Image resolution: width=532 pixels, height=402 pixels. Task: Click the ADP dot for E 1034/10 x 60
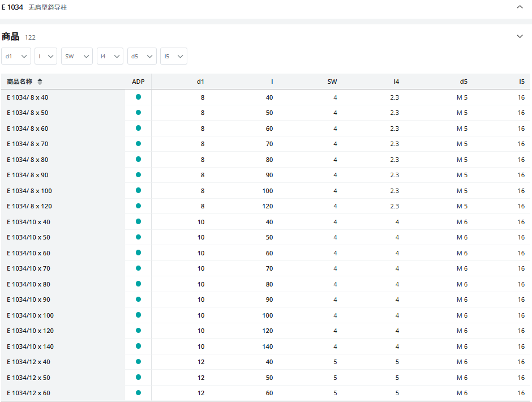(x=138, y=253)
